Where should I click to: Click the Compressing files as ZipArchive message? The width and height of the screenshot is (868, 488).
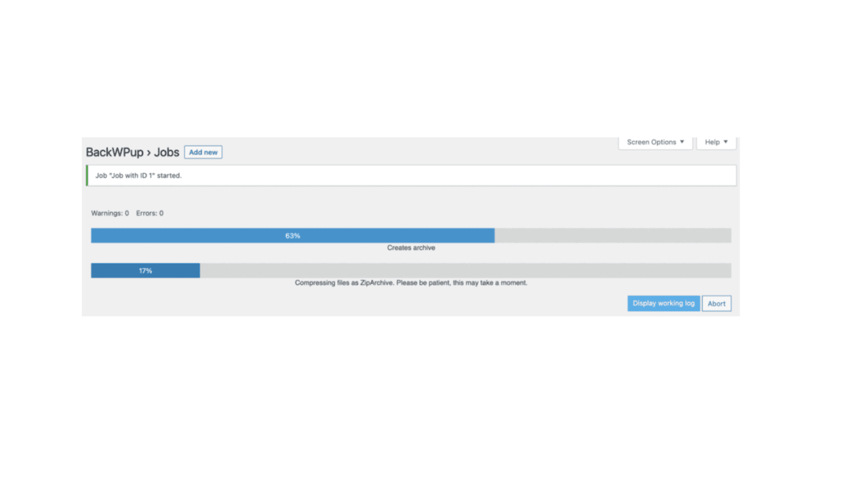(411, 283)
